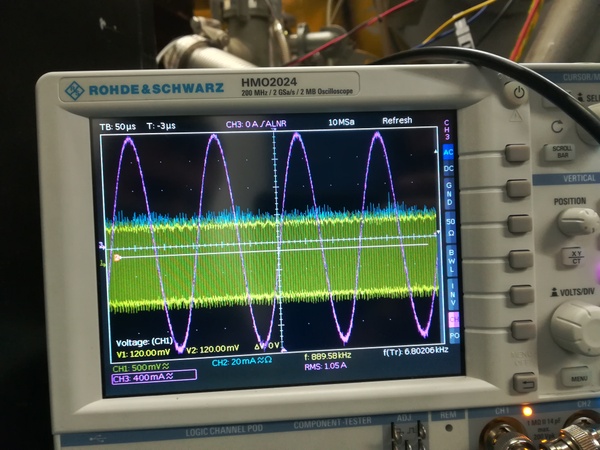Open the pink CH submenu entry

(x=454, y=319)
